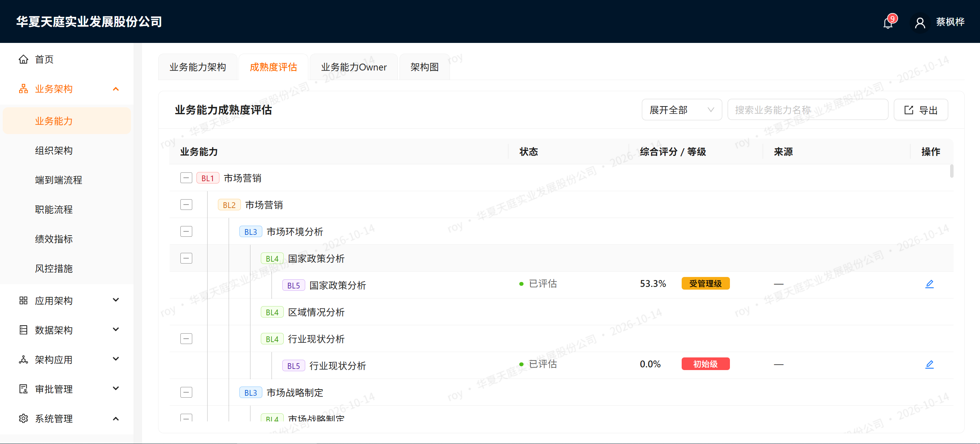Click the red notification badge count
This screenshot has height=444, width=980.
pos(892,18)
